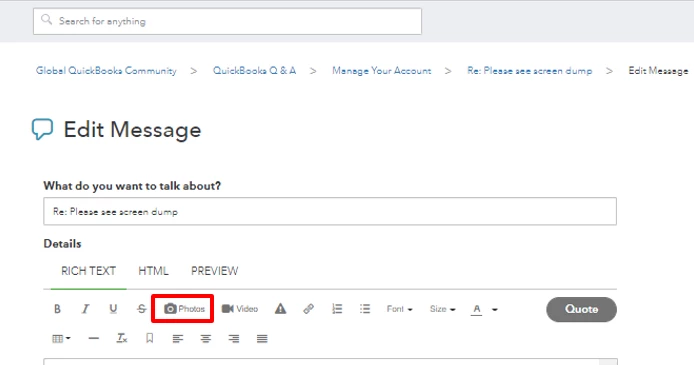The width and height of the screenshot is (694, 365).
Task: Insert an anchor bookmark
Action: 150,338
